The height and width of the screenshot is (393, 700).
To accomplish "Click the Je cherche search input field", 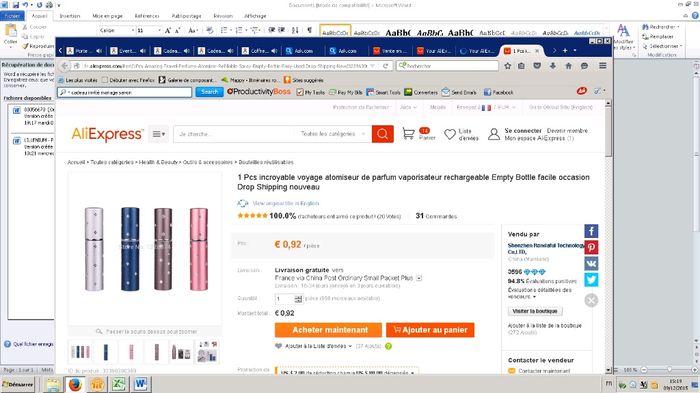I will (x=234, y=134).
